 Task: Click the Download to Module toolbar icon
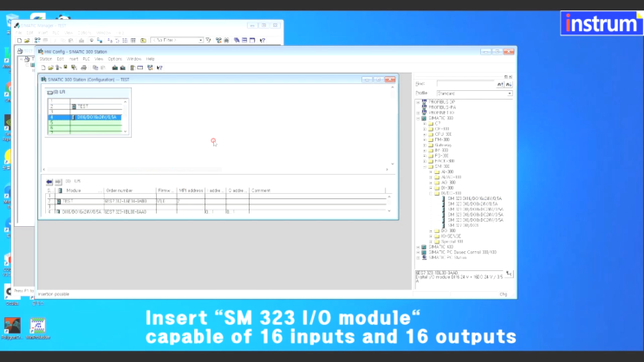115,68
